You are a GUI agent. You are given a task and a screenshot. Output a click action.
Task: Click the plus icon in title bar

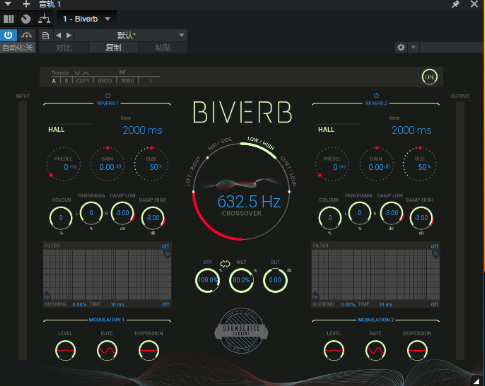click(x=26, y=4)
